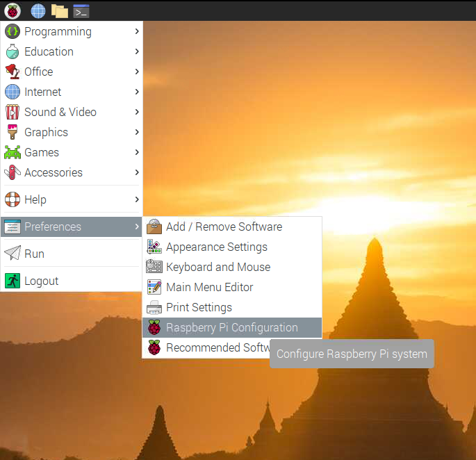Screen dimensions: 476x460
Task: Open the Education menu category
Action: click(49, 51)
